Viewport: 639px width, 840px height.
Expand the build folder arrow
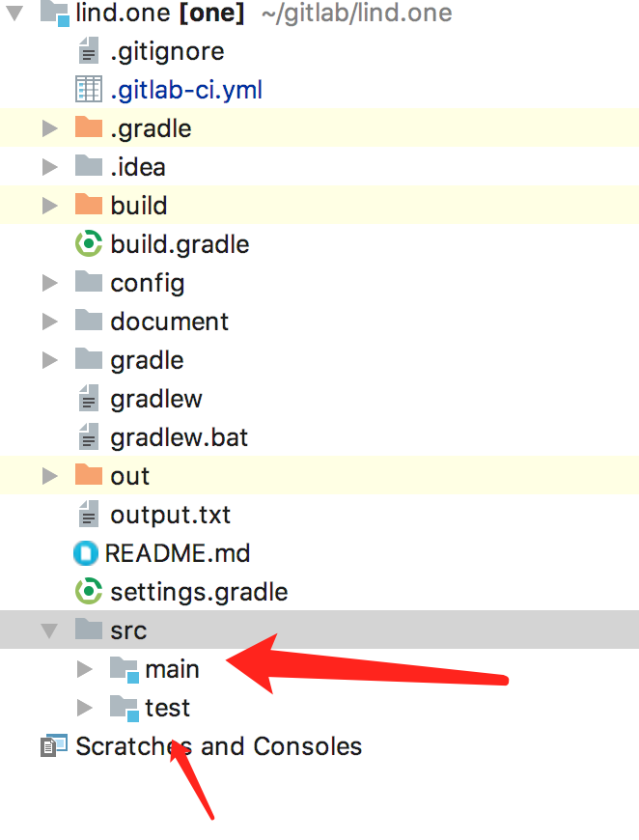pos(49,206)
